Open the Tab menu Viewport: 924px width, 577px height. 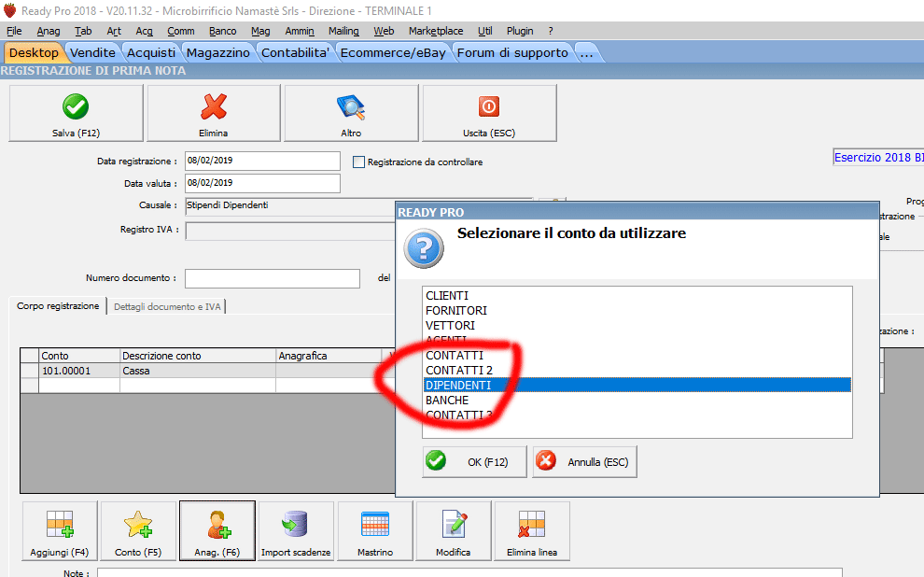[83, 31]
